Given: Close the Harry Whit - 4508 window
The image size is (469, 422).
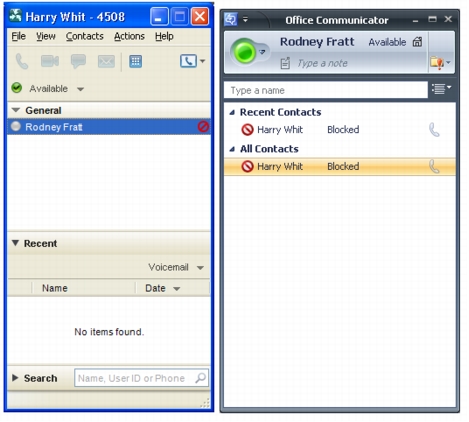Looking at the screenshot, I should tap(200, 16).
